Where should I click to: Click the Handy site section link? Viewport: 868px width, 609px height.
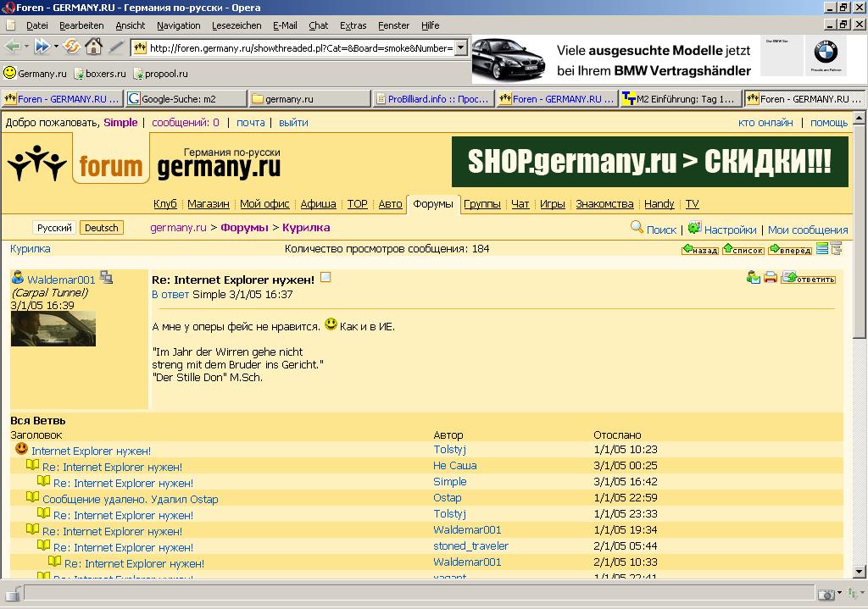(x=659, y=203)
